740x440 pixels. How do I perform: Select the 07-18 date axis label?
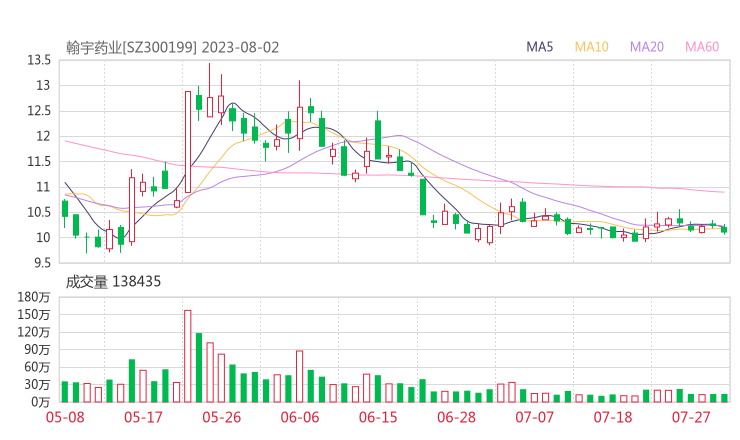pyautogui.click(x=613, y=417)
